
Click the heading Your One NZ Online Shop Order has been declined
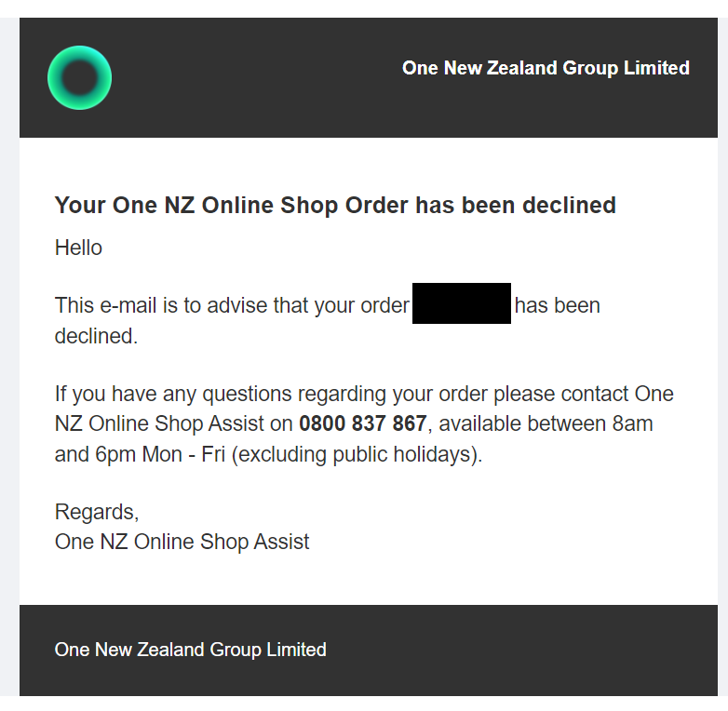tap(335, 205)
